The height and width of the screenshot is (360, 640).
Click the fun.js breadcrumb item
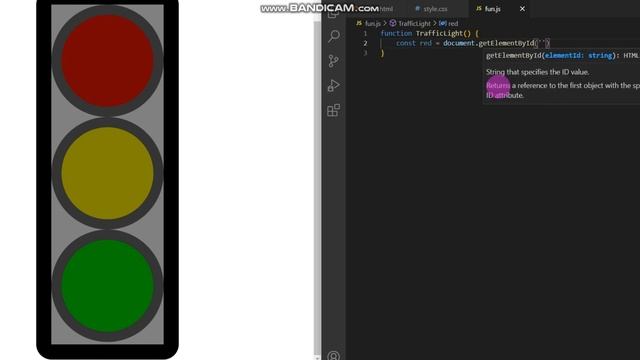tap(372, 23)
